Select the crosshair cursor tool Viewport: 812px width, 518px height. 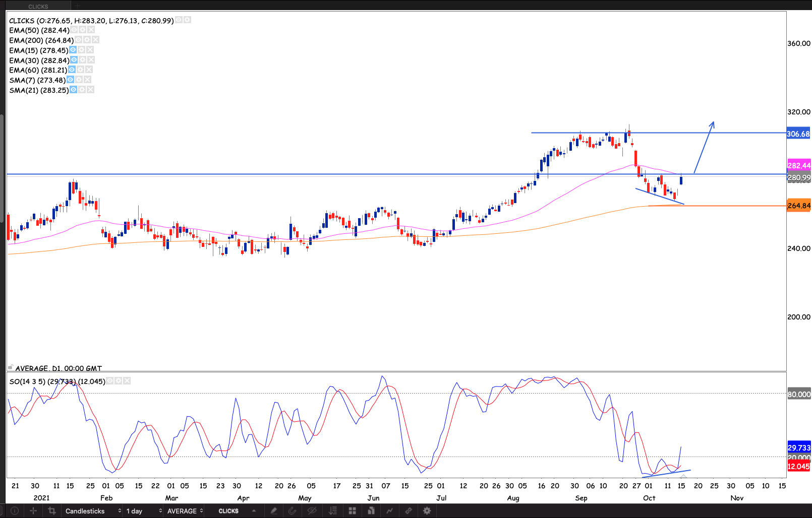[33, 511]
